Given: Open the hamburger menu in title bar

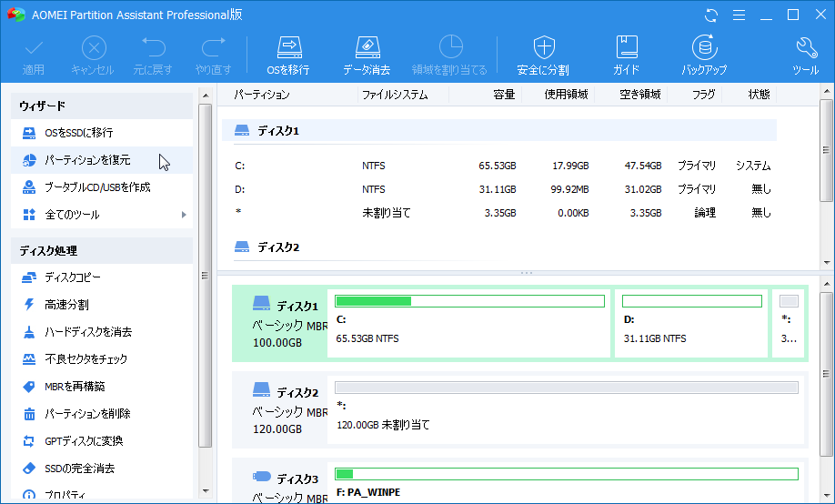Looking at the screenshot, I should tap(739, 15).
